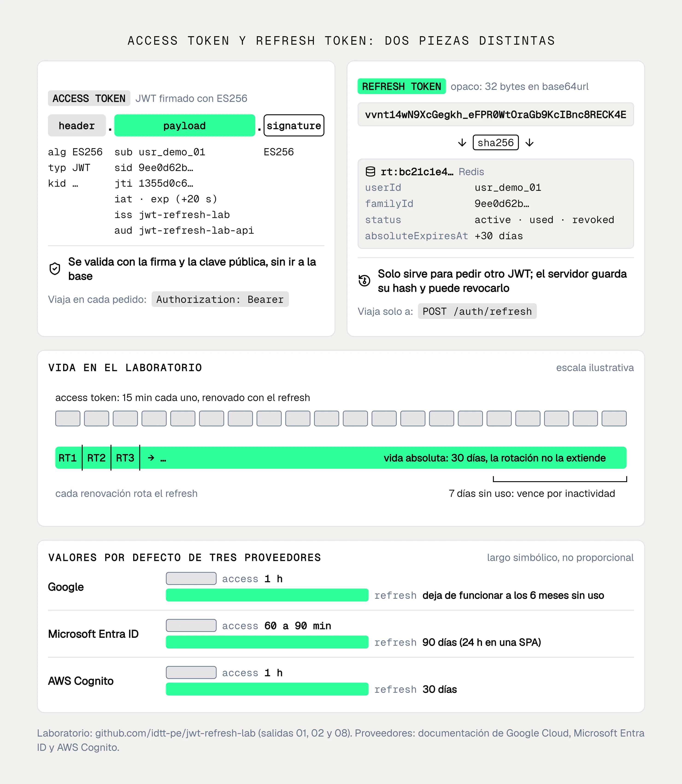Click 'sub usr_demo_01' payload line
Viewport: 682px width, 784px height.
[x=160, y=152]
